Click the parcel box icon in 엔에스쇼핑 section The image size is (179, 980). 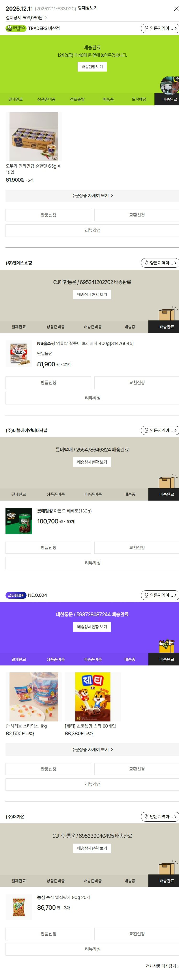tap(168, 314)
